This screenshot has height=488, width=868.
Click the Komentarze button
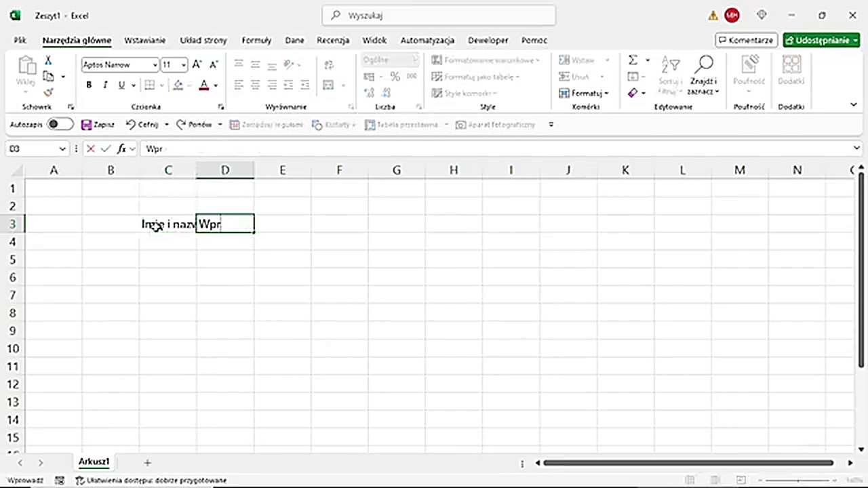point(746,40)
